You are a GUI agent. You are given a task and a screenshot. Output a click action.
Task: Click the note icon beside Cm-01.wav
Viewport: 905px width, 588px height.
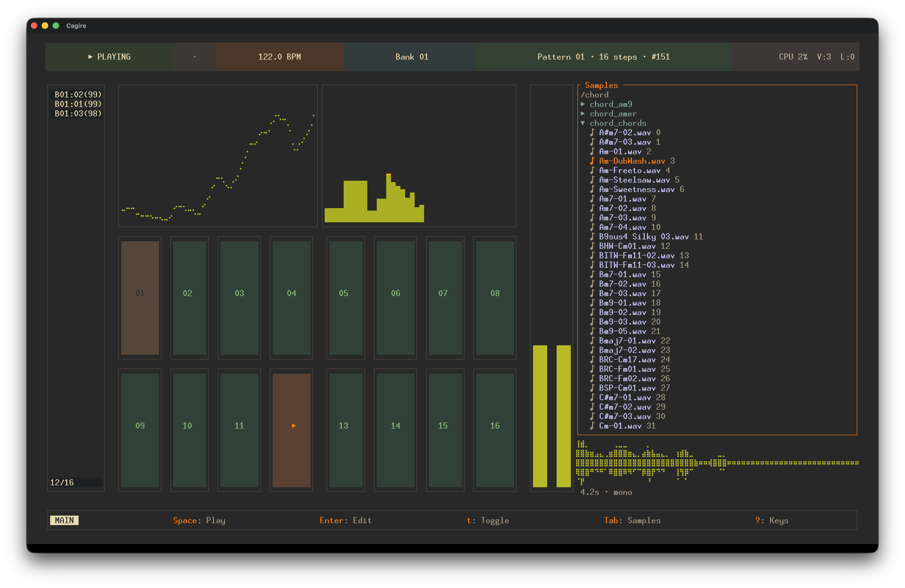coord(592,426)
